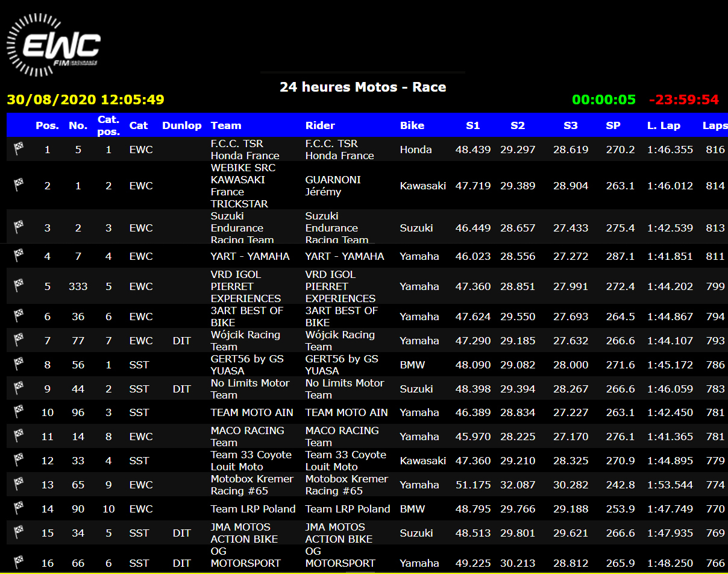Image resolution: width=728 pixels, height=574 pixels.
Task: Click the last lap time 1:41.365
Action: point(670,437)
